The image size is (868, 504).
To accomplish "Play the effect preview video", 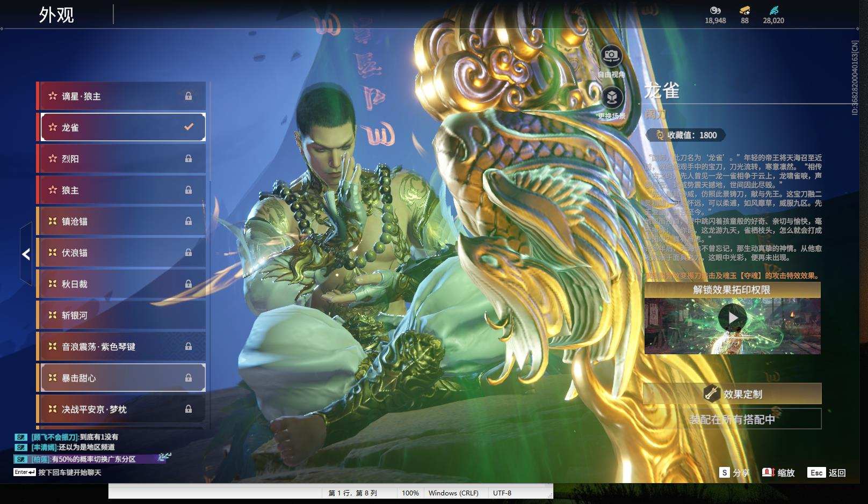I will click(x=733, y=318).
